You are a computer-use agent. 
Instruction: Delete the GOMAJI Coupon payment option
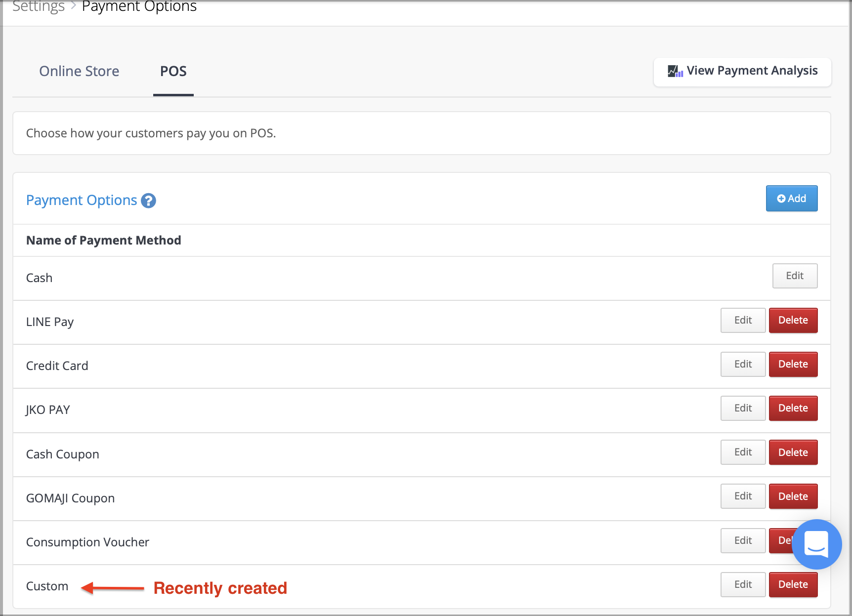793,496
